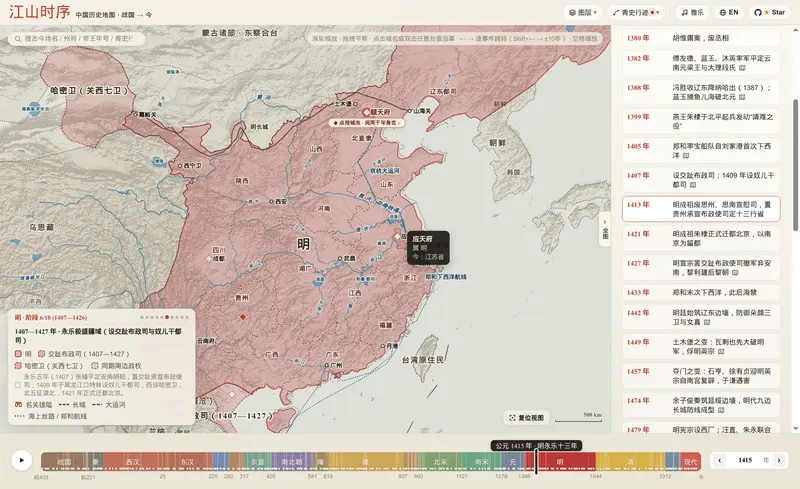Select the highlighted 1413 年 event
The image size is (800, 489).
pos(701,209)
